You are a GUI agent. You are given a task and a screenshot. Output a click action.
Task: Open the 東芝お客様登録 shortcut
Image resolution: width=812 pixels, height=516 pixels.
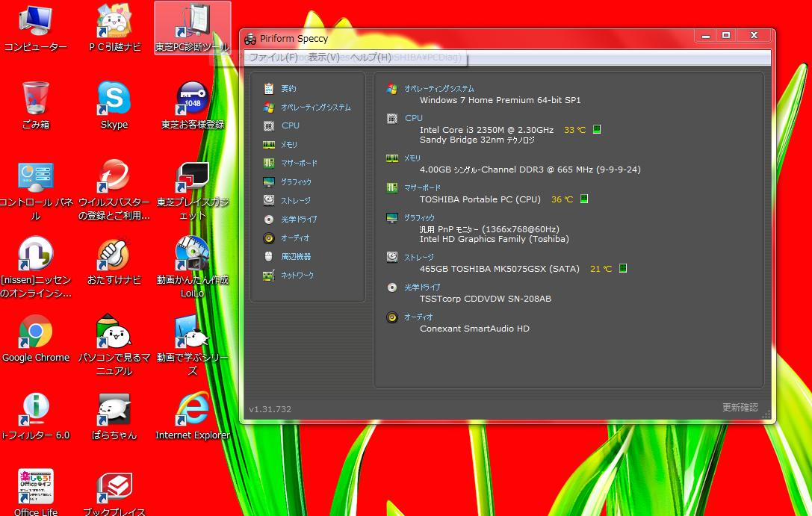coord(192,105)
